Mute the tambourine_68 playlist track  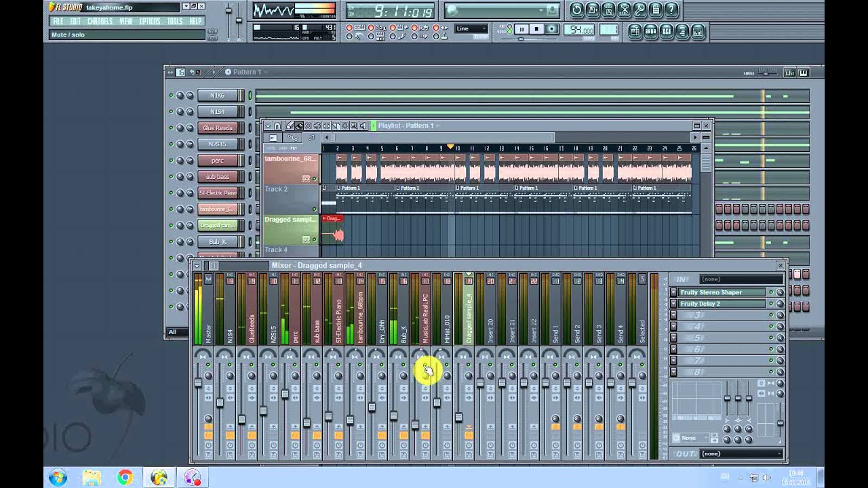point(314,178)
